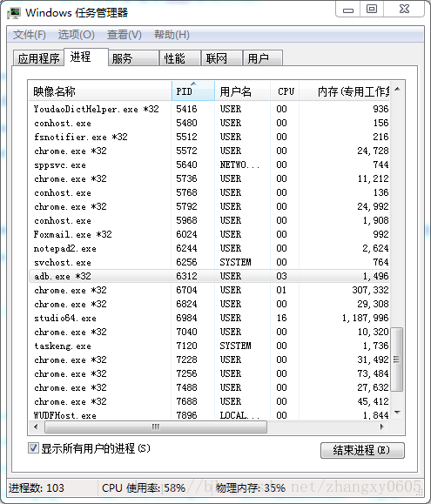
Task: Click the 结束进程(E) button
Action: coord(362,450)
